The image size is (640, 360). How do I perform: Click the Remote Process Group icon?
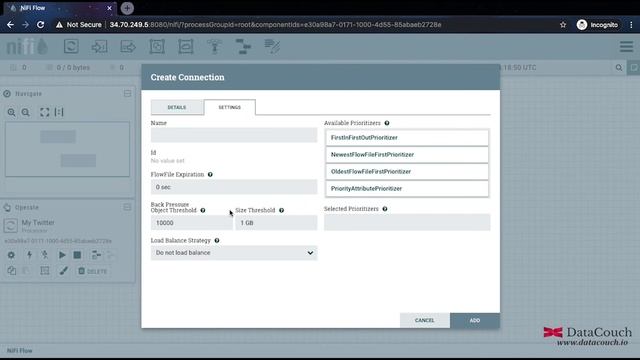tap(185, 47)
